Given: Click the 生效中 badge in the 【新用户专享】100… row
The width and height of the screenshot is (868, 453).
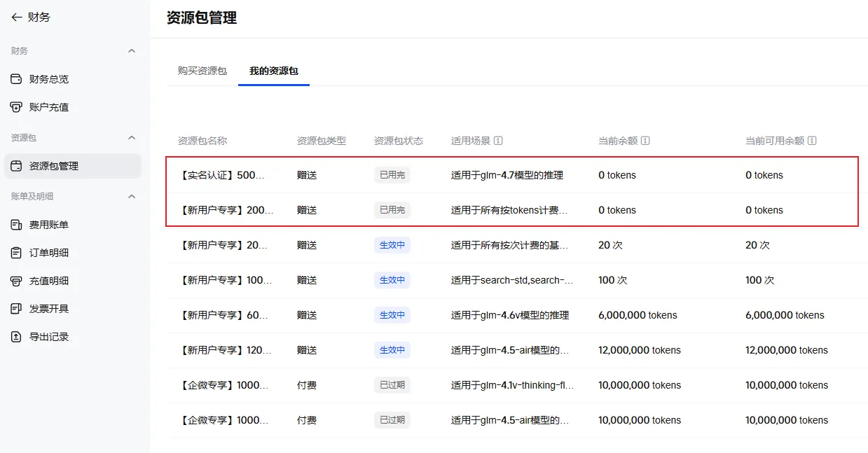Looking at the screenshot, I should coord(392,280).
